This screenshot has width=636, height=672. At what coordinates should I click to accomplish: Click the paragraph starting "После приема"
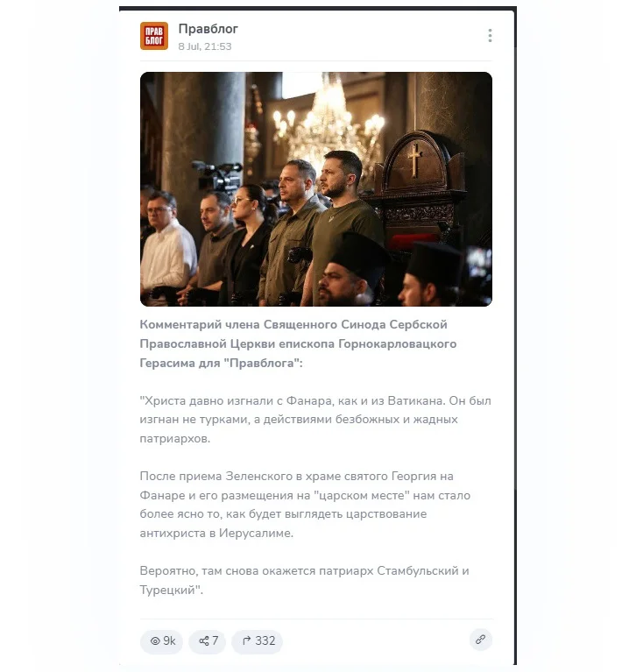(x=305, y=505)
